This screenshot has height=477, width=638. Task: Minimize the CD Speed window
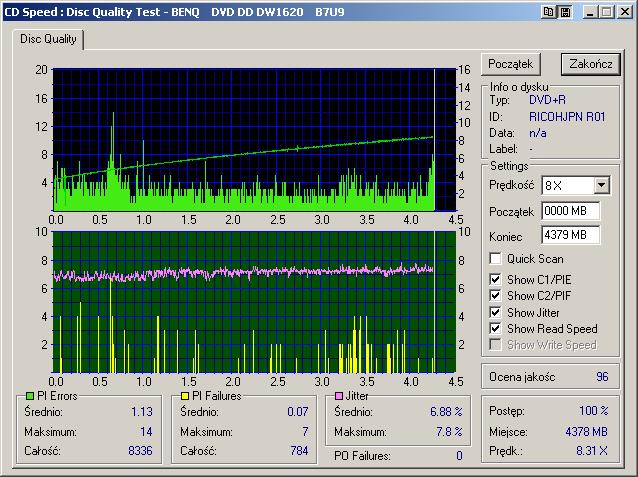pyautogui.click(x=590, y=12)
